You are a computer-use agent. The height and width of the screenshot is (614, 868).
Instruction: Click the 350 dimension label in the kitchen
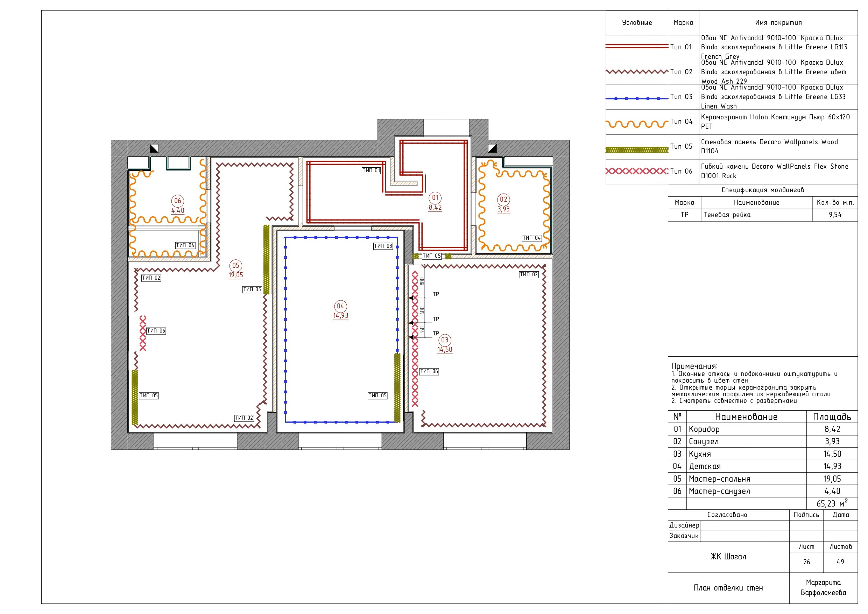422,329
